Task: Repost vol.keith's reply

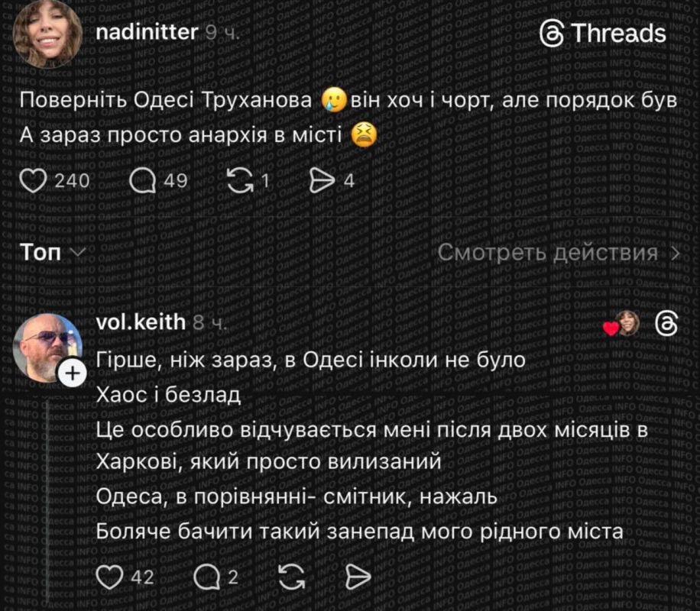Action: click(291, 578)
